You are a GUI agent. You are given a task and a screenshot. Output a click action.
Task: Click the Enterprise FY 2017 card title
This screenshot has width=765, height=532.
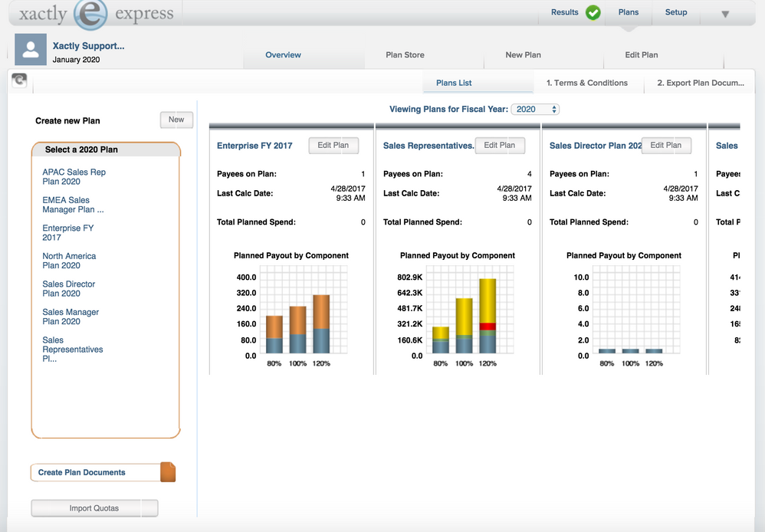point(254,146)
